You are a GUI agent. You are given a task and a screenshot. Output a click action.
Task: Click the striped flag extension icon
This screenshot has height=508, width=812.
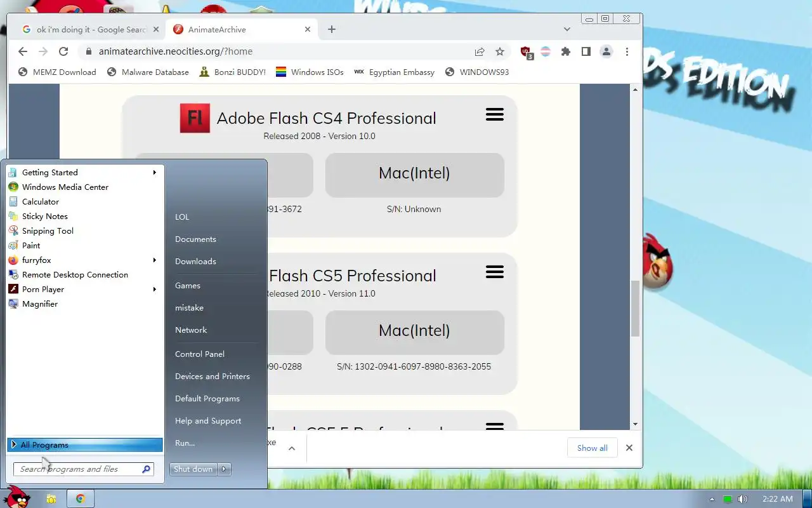tap(546, 51)
